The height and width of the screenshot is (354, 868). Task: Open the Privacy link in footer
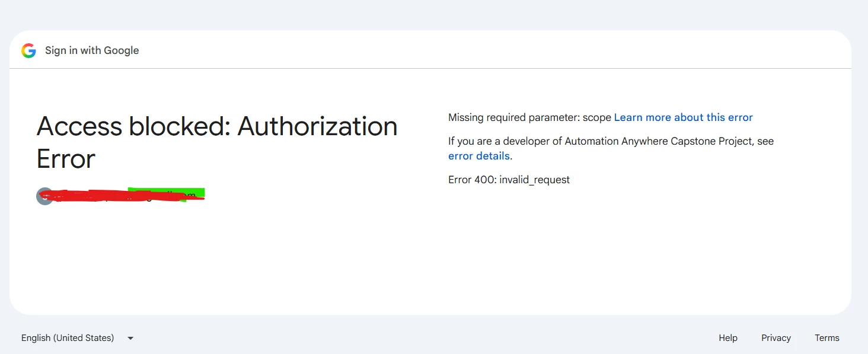(776, 338)
